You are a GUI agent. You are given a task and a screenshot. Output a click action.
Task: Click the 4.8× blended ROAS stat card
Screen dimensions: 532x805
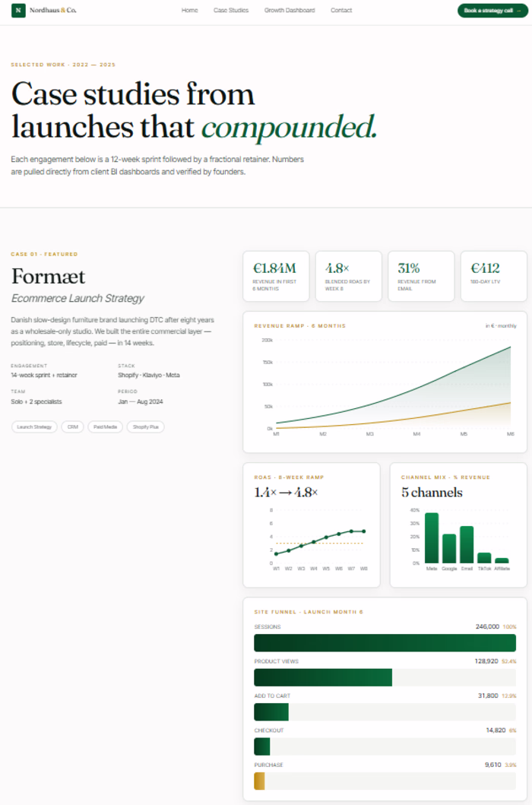coord(349,276)
